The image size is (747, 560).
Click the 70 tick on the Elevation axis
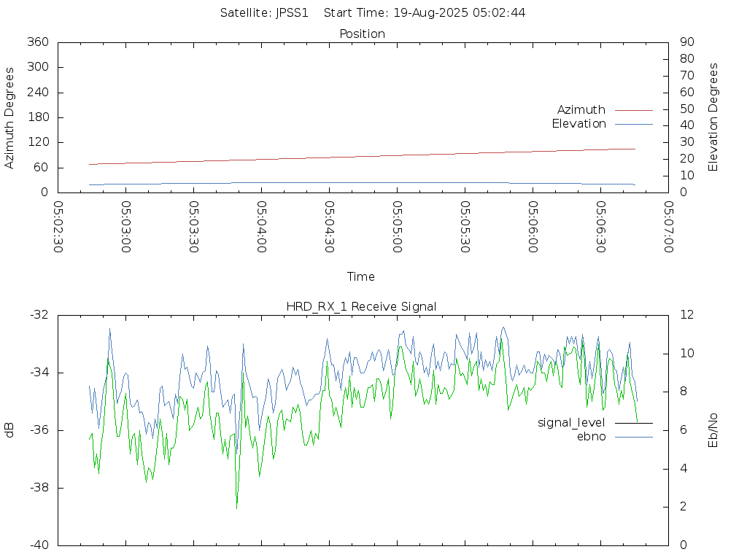687,76
